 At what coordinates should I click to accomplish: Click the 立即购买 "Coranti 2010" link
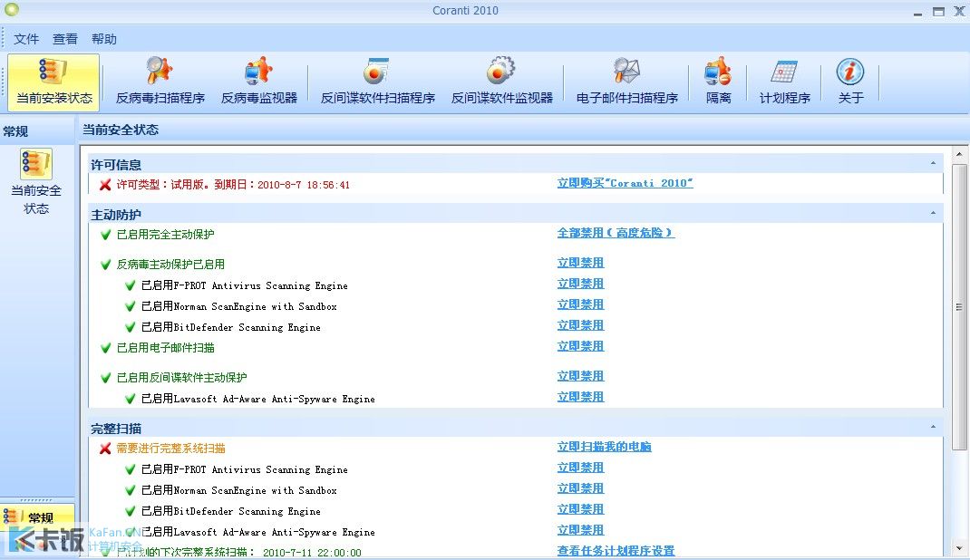tap(625, 183)
